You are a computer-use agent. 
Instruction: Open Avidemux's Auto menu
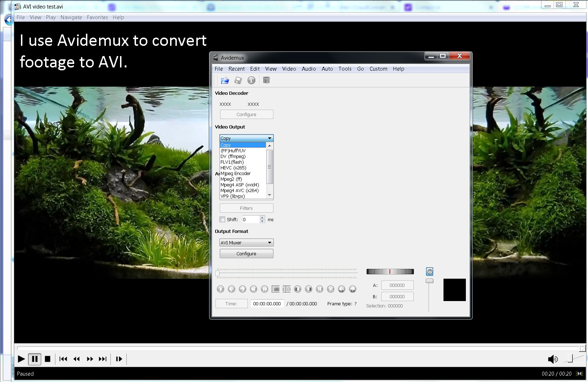coord(327,69)
